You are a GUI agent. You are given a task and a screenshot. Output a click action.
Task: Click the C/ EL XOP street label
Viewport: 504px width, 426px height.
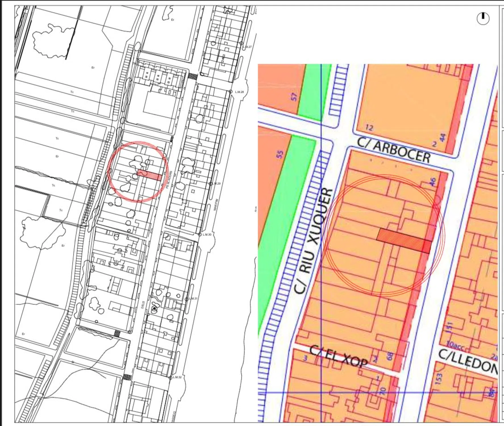338,356
